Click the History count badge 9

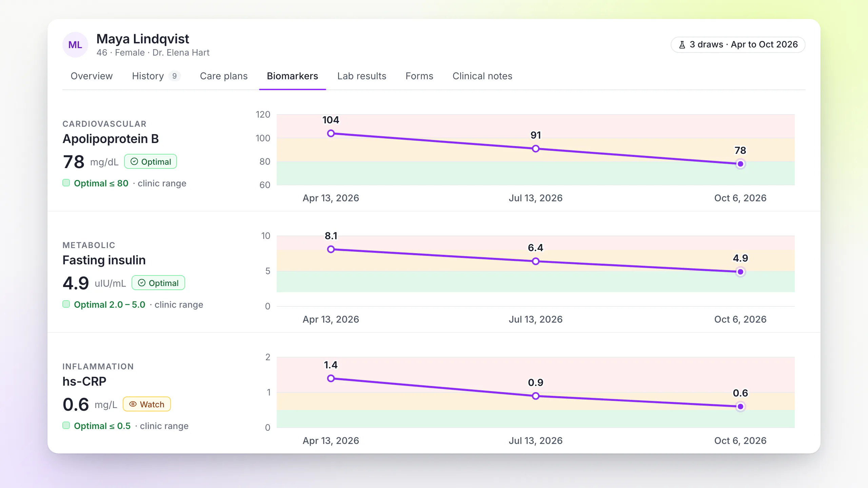[174, 76]
